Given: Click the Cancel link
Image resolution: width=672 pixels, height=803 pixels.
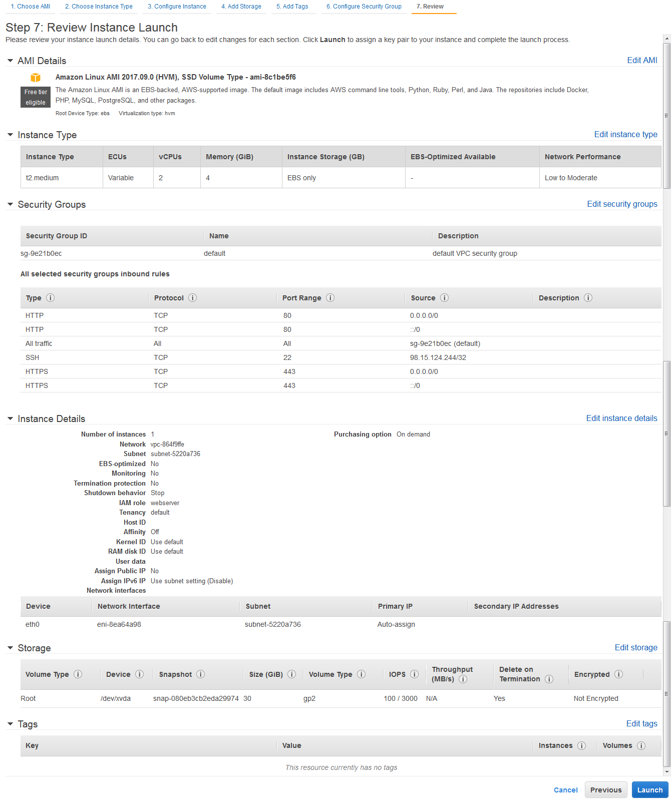Looking at the screenshot, I should point(565,790).
